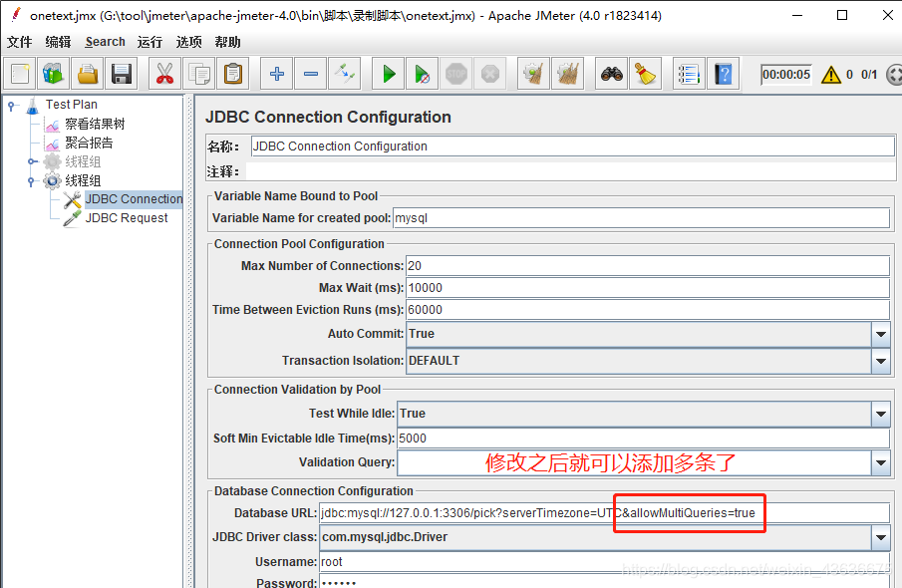Start the test with green play icon

[389, 74]
